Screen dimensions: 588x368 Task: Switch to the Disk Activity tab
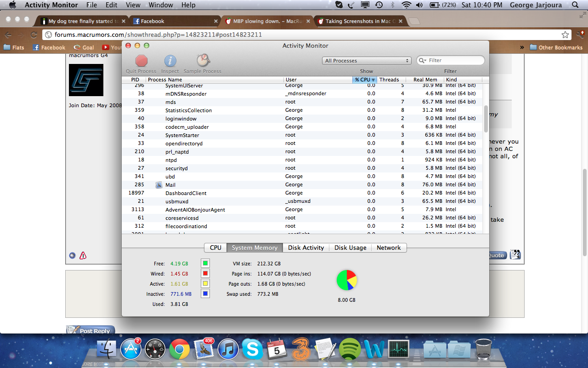coord(306,247)
